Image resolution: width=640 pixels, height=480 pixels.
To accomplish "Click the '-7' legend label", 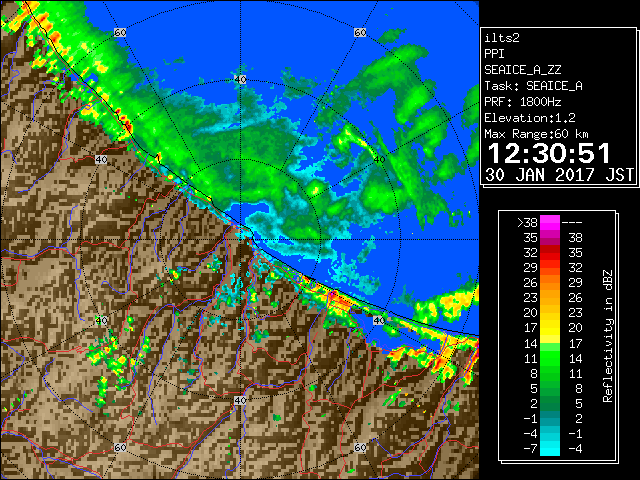I will [530, 449].
